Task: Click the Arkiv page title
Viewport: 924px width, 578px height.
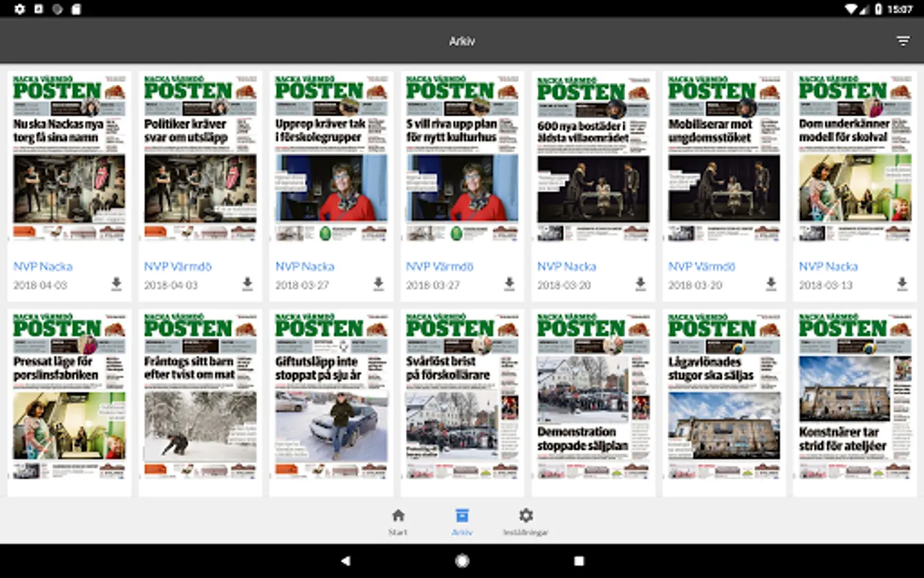Action: tap(462, 41)
